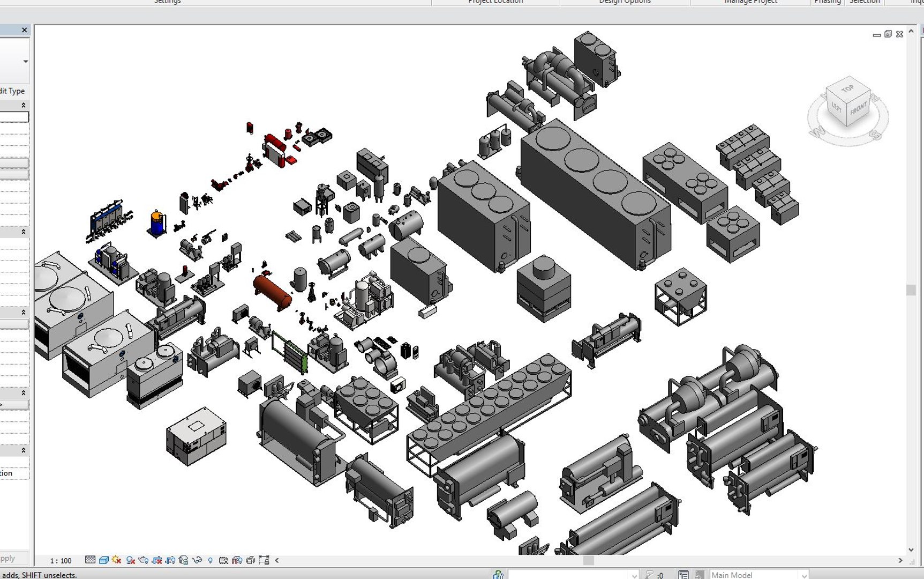
Task: Close the 3D view window
Action: (899, 34)
